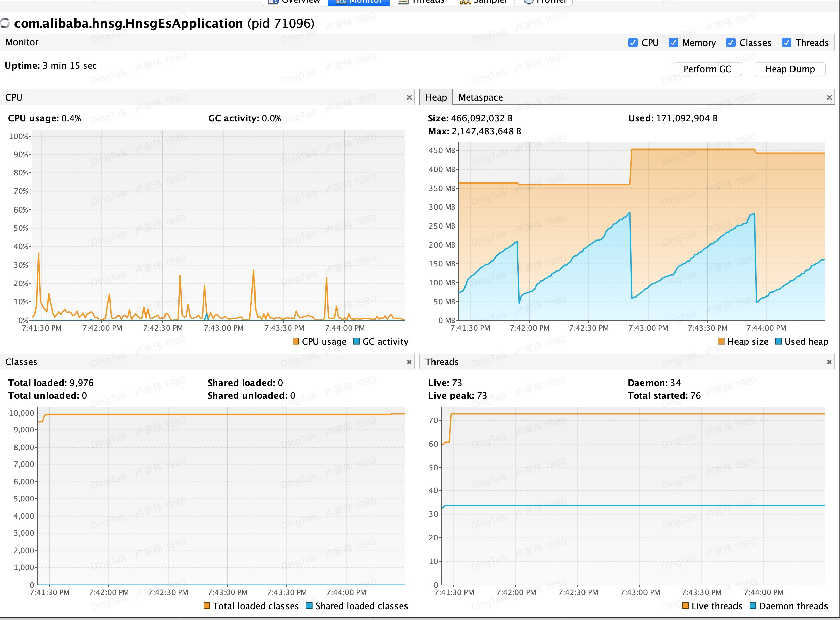The height and width of the screenshot is (620, 840).
Task: Disable the Classes checkbox
Action: point(730,43)
